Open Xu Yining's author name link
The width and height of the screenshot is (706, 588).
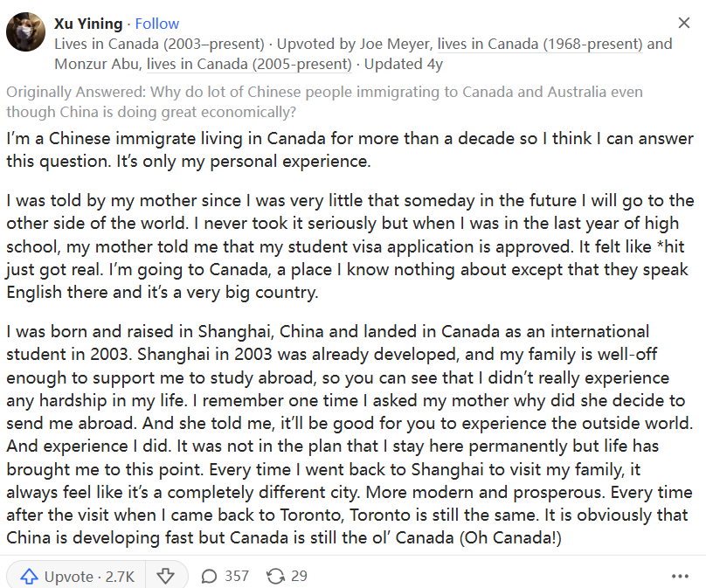(x=88, y=24)
